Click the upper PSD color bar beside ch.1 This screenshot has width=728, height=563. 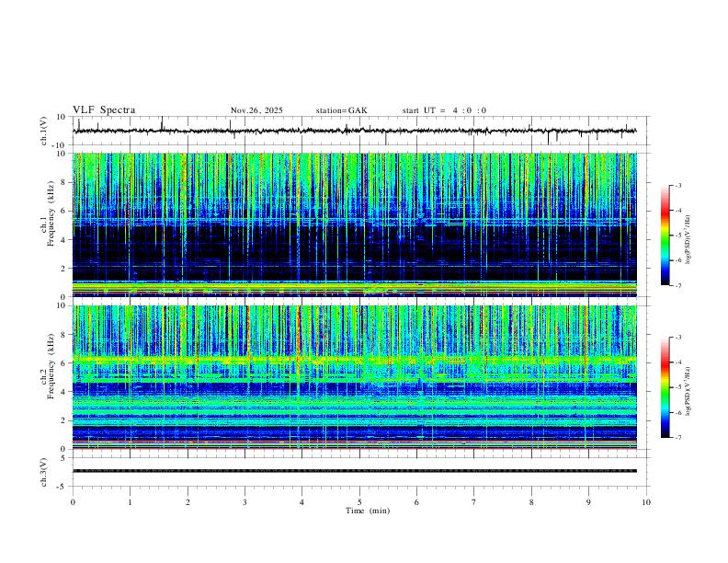pos(665,236)
